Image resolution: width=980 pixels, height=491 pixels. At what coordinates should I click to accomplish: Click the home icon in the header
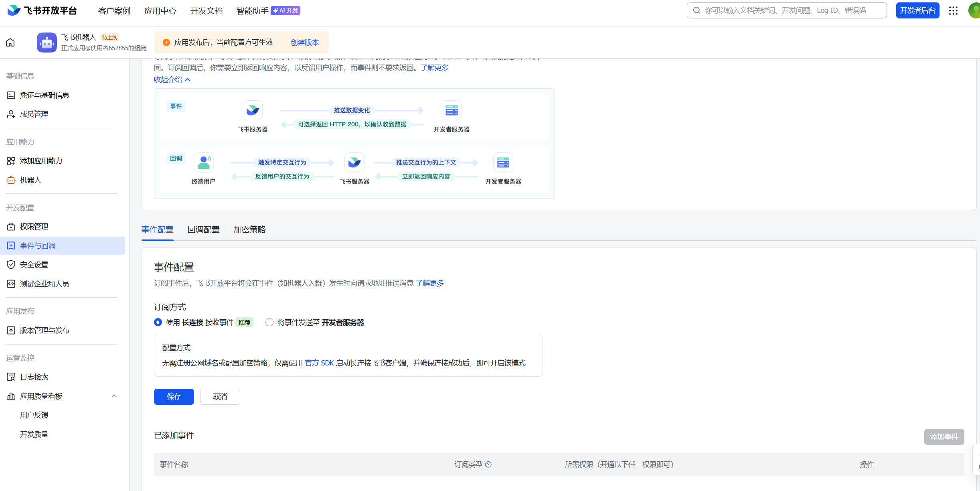[10, 43]
